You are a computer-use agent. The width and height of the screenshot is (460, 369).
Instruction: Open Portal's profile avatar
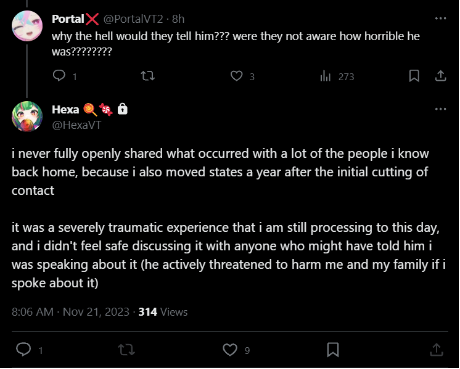point(27,26)
